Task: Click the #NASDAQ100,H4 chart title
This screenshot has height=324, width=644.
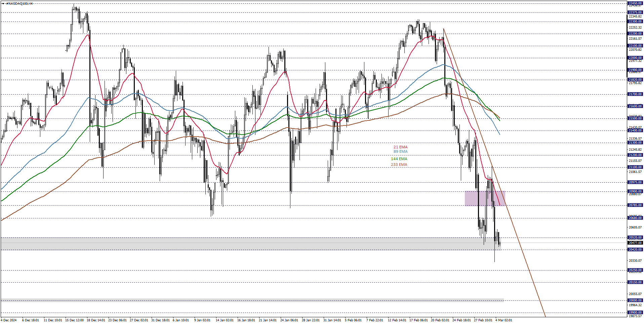Action: 19,3
